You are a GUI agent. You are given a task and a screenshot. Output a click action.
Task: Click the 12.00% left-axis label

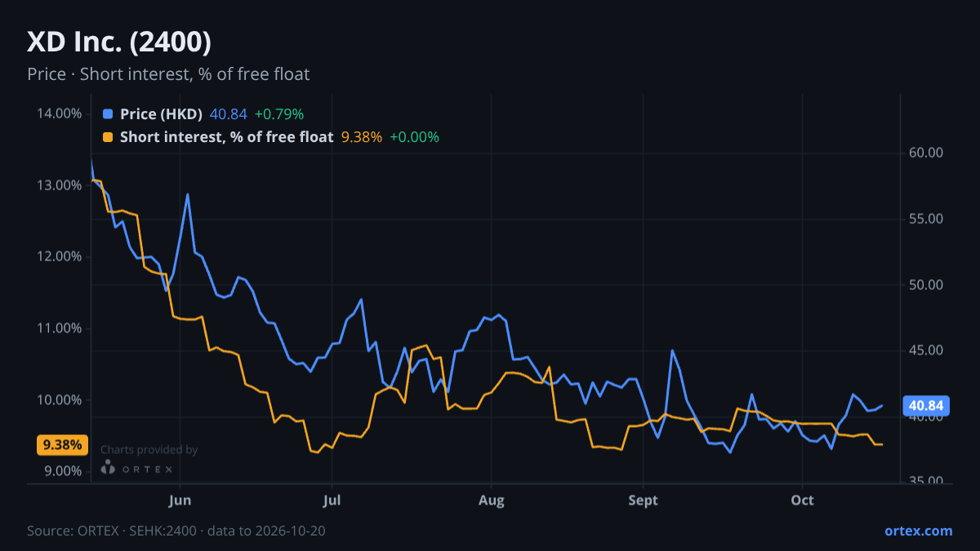coord(60,256)
